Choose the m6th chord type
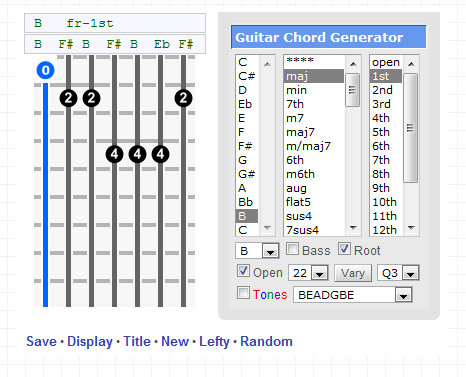 [314, 174]
